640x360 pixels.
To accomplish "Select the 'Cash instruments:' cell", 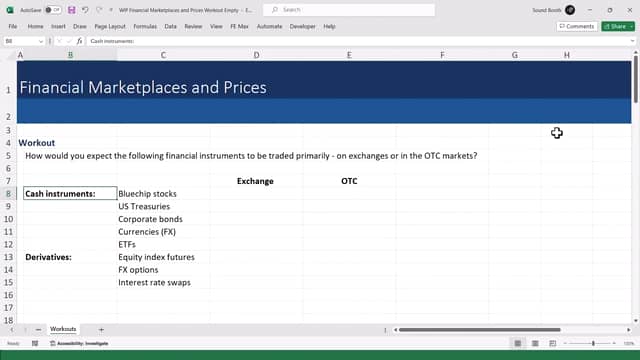I will tap(70, 193).
